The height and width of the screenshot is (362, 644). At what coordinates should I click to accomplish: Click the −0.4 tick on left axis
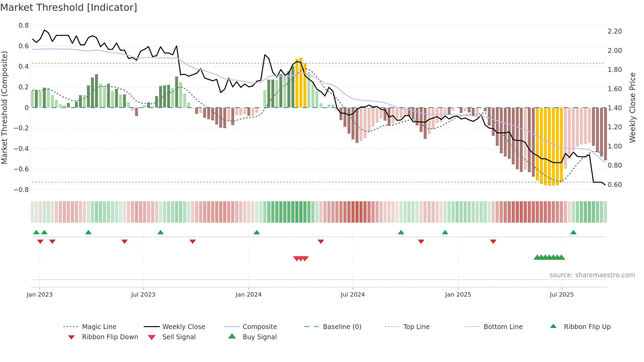coord(21,149)
